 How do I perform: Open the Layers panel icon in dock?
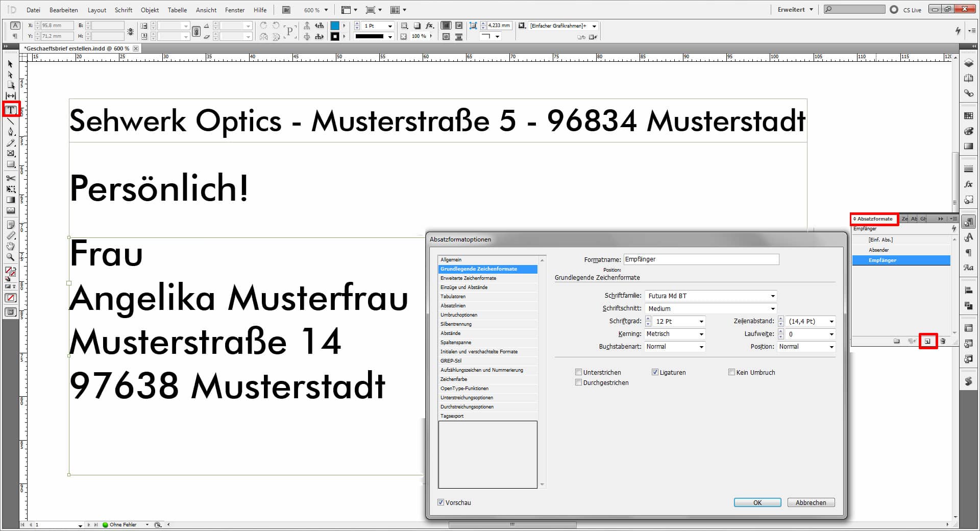968,63
